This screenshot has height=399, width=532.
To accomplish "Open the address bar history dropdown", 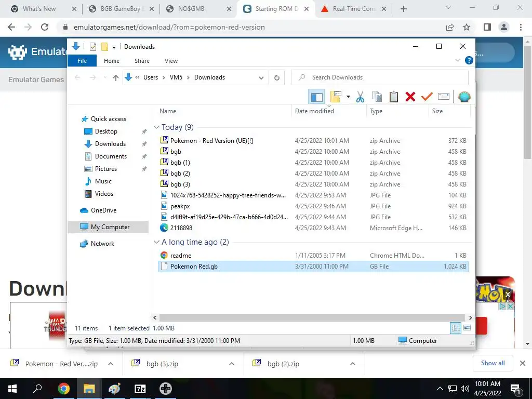I will (261, 78).
